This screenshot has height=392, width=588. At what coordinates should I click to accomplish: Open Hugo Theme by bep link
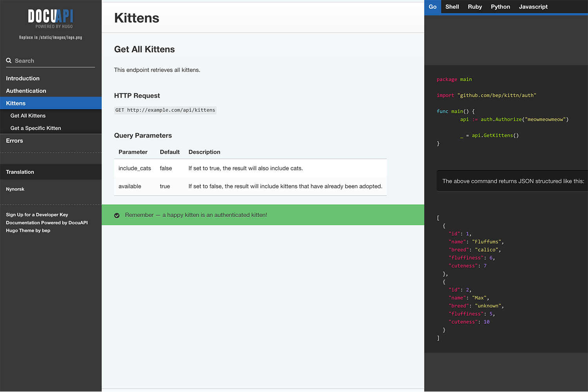click(x=28, y=230)
